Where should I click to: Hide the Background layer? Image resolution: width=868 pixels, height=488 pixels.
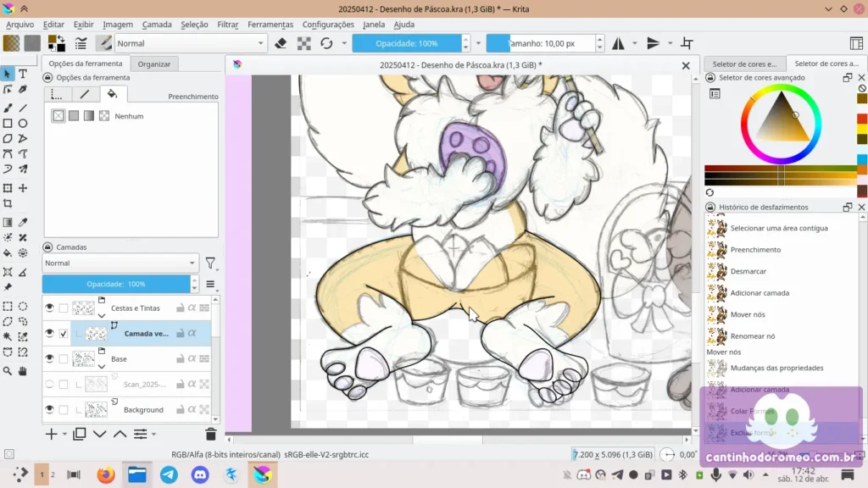point(50,409)
